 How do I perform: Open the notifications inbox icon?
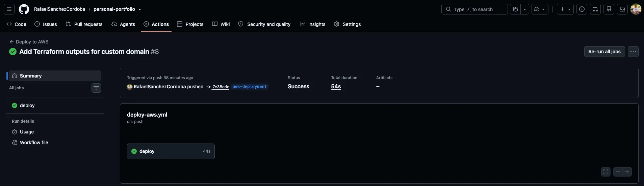point(622,9)
